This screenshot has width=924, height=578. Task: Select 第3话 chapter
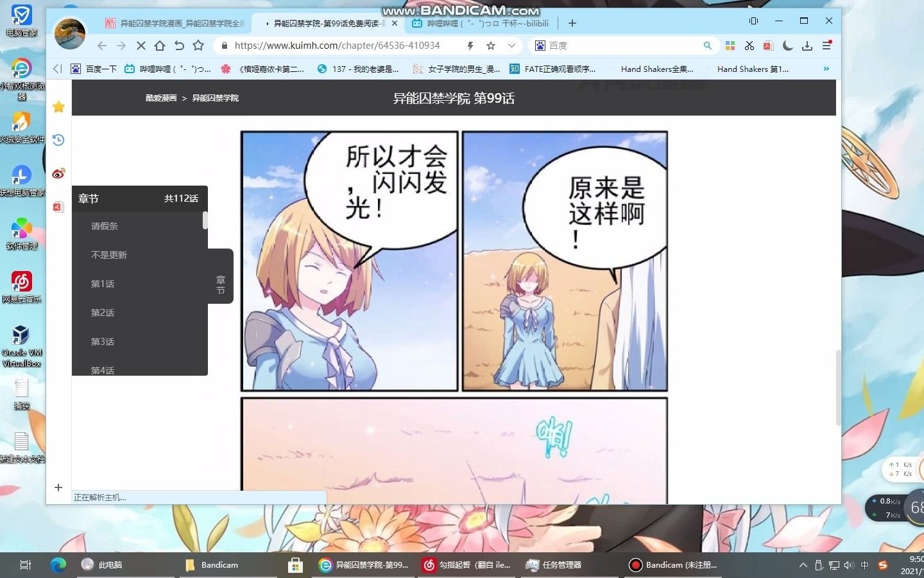coord(103,342)
